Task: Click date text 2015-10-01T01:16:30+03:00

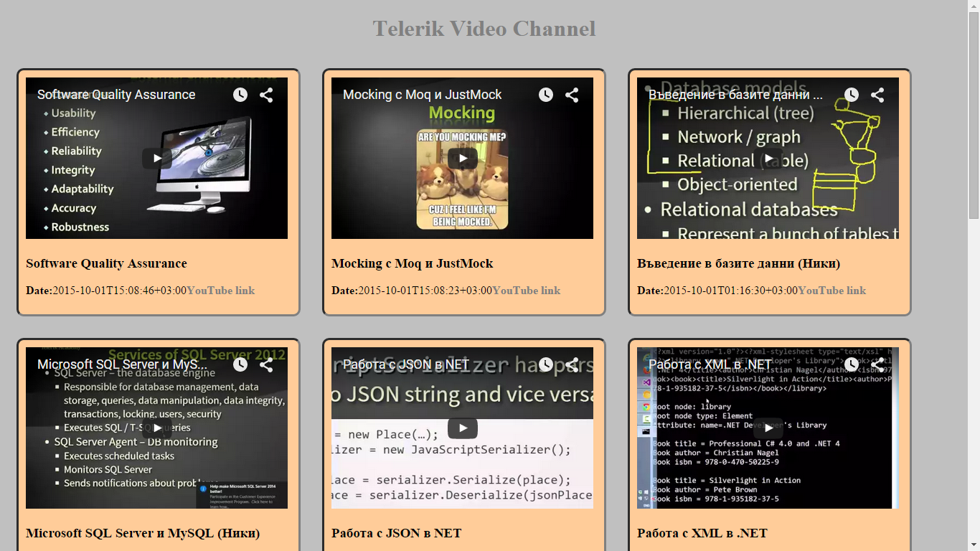Action: 730,291
